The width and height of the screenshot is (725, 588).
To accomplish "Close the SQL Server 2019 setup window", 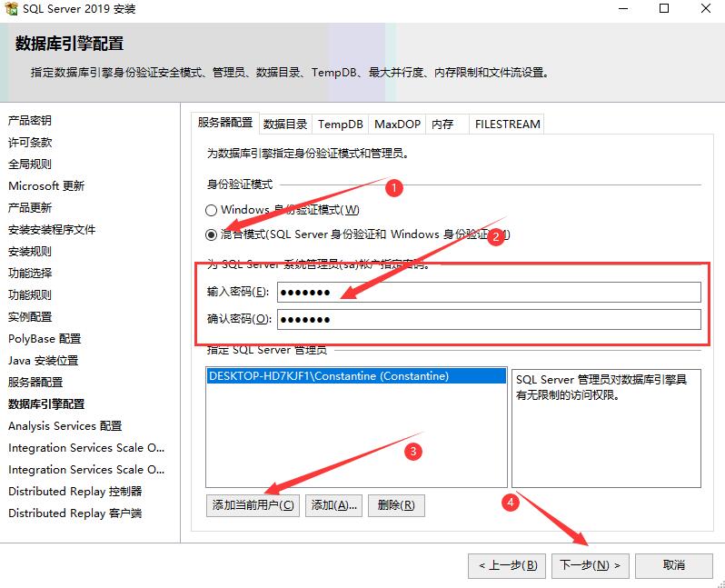I will click(x=706, y=8).
